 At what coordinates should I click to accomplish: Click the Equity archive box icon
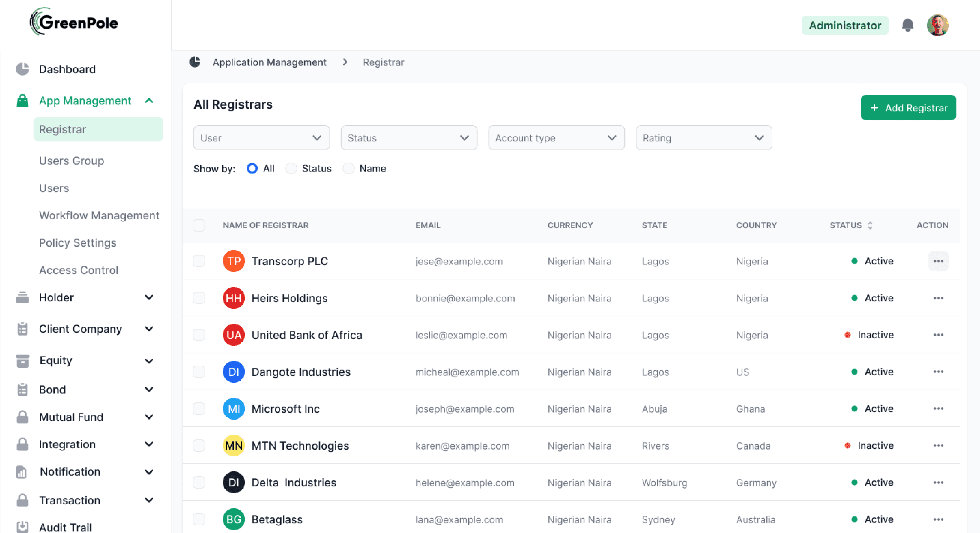pyautogui.click(x=22, y=360)
